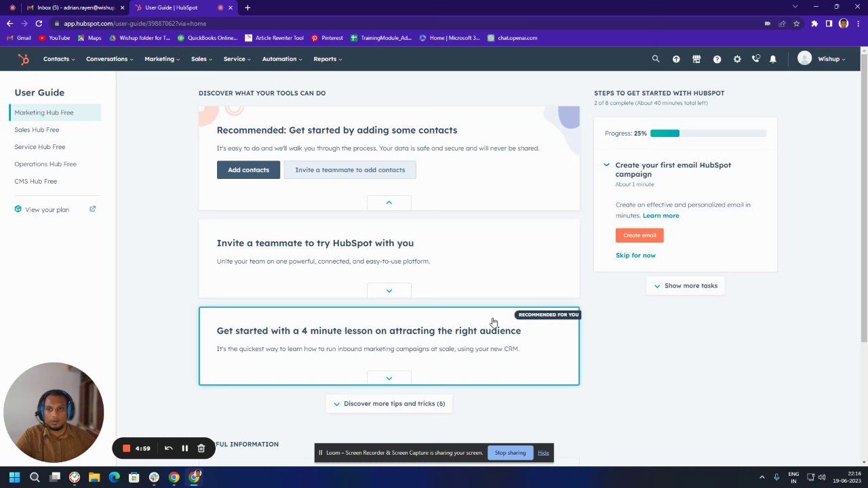Open the Contacts dropdown menu

click(x=59, y=59)
